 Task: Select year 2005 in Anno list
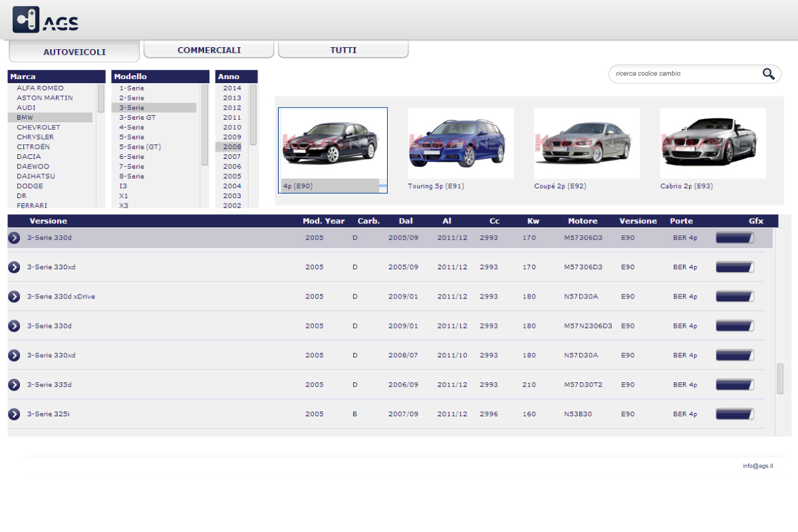click(232, 176)
